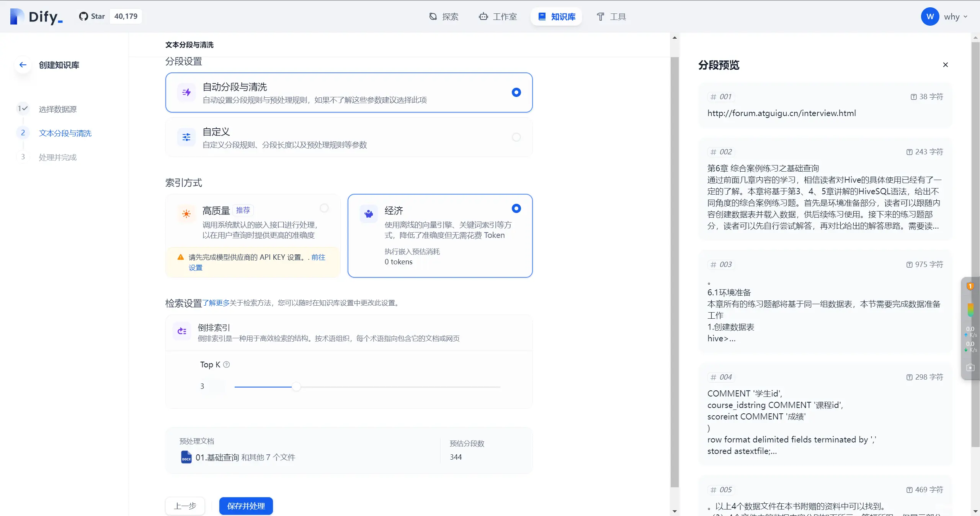The width and height of the screenshot is (980, 516).
Task: Click the 经济 piggy bank icon
Action: coord(369,213)
